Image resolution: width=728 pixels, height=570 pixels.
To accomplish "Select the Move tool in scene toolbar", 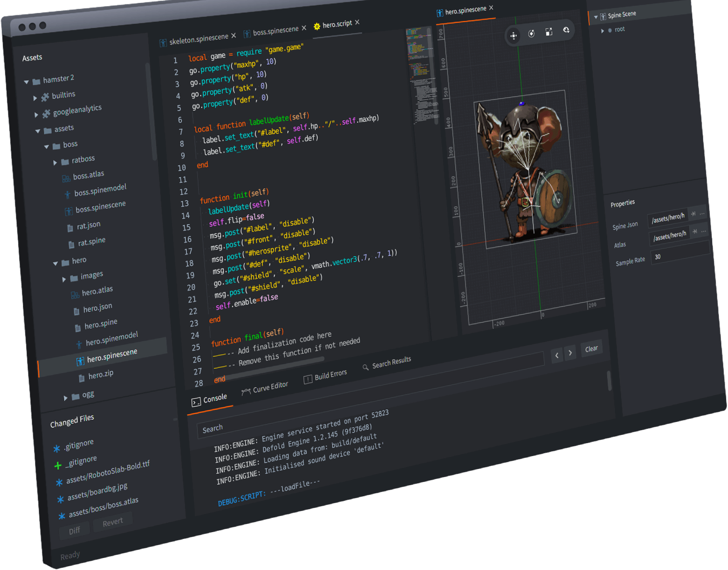I will click(x=513, y=36).
